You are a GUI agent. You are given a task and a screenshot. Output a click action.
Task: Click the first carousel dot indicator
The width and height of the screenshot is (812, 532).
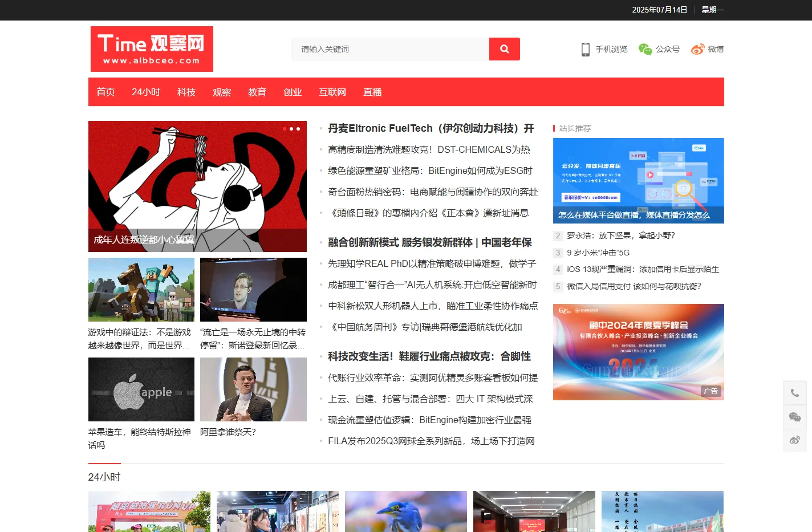(x=285, y=129)
